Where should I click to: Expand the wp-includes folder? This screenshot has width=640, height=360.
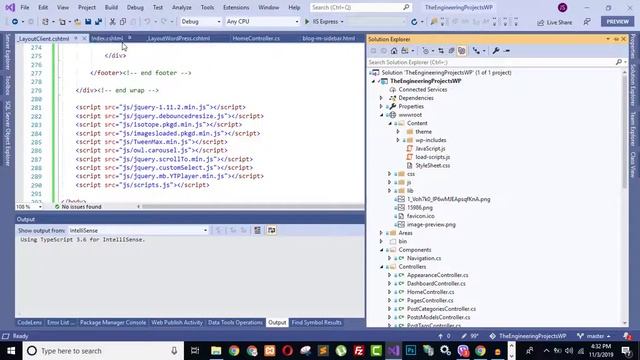coord(398,140)
